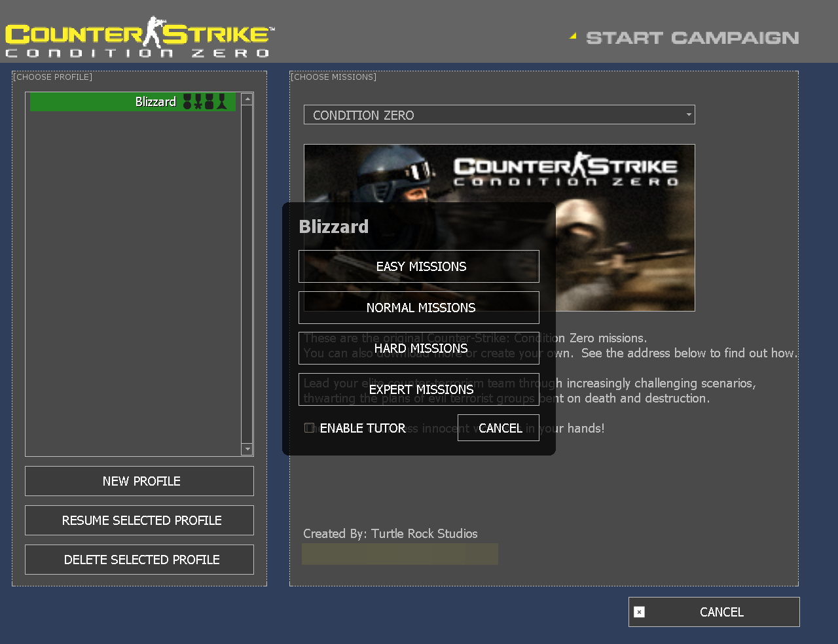Click the Counter-Strike Condition Zero logo at top left

pos(140,37)
